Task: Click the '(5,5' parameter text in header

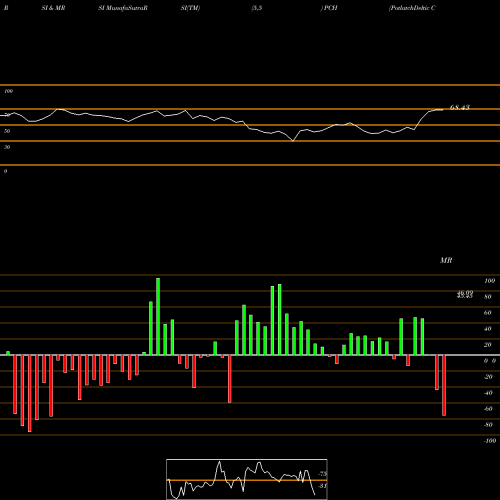Action: pyautogui.click(x=257, y=8)
